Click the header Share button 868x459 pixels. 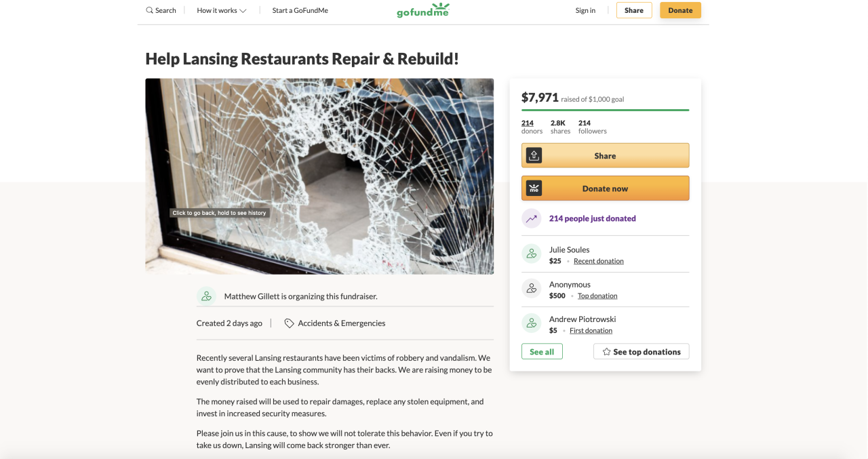coord(634,10)
